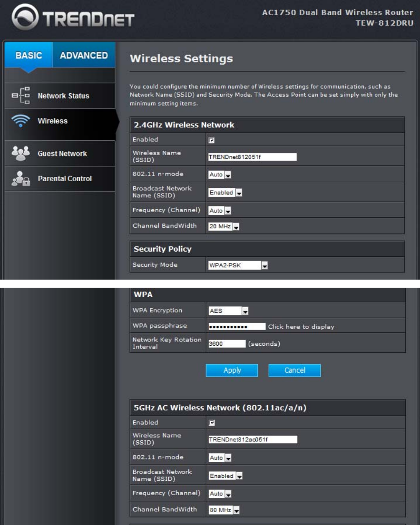
Task: Open 80 MHz Channel BandWidth dropdown
Action: (x=224, y=510)
